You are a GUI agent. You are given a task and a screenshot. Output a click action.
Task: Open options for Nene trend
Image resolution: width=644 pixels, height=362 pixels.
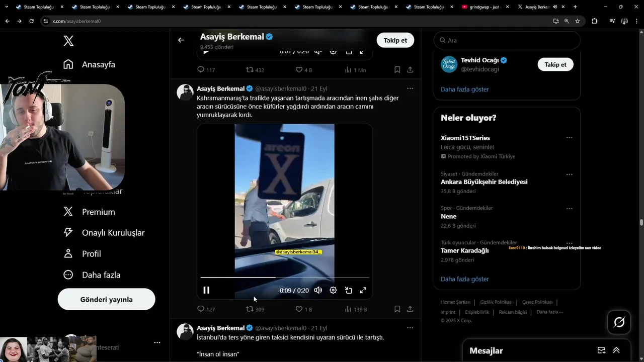point(569,209)
